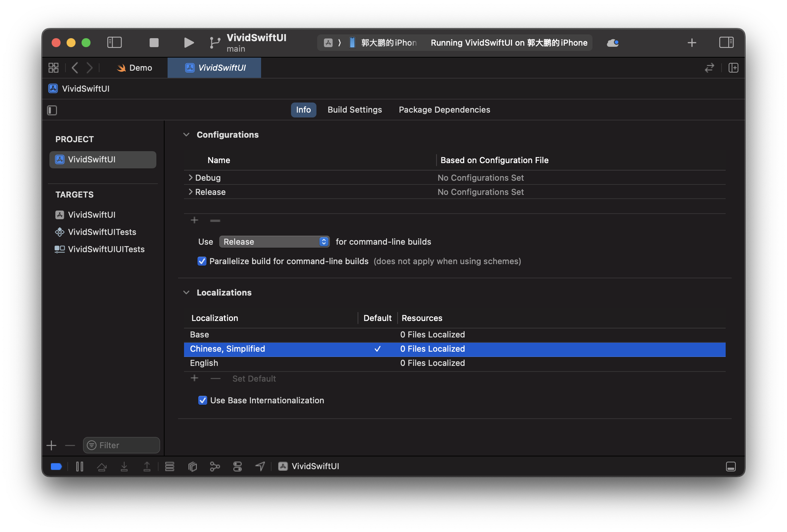Click the Step Out debug icon
The height and width of the screenshot is (532, 787).
(x=147, y=467)
